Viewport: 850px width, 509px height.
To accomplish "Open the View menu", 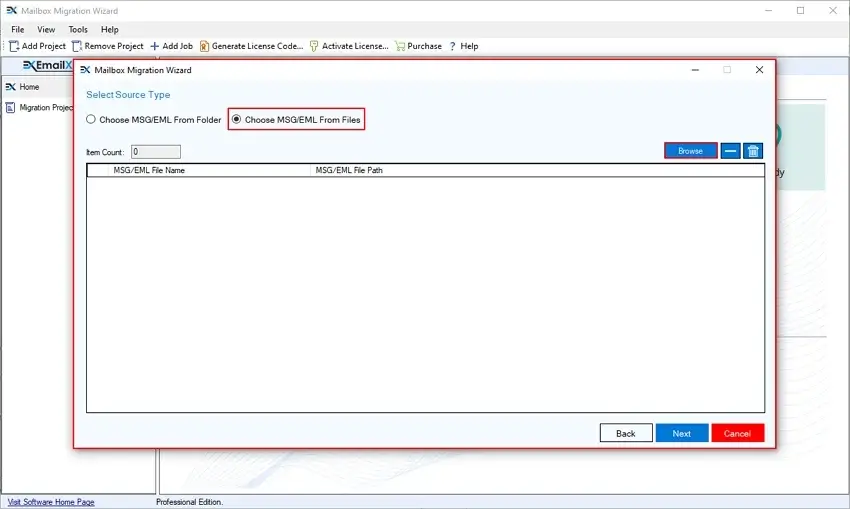I will pyautogui.click(x=46, y=29).
